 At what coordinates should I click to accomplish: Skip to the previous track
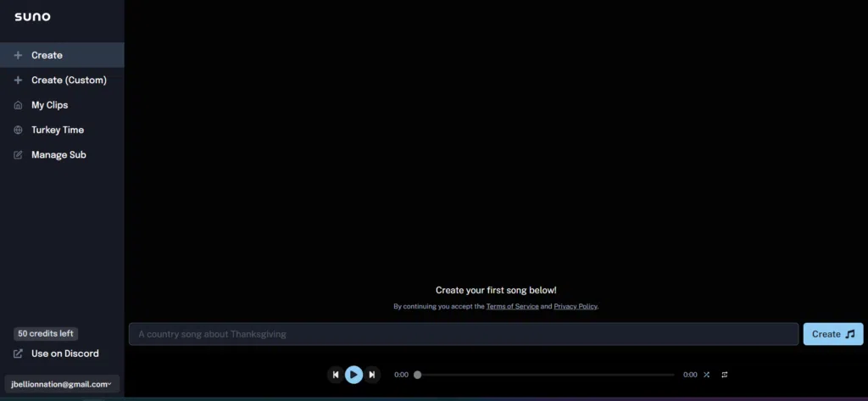point(336,375)
